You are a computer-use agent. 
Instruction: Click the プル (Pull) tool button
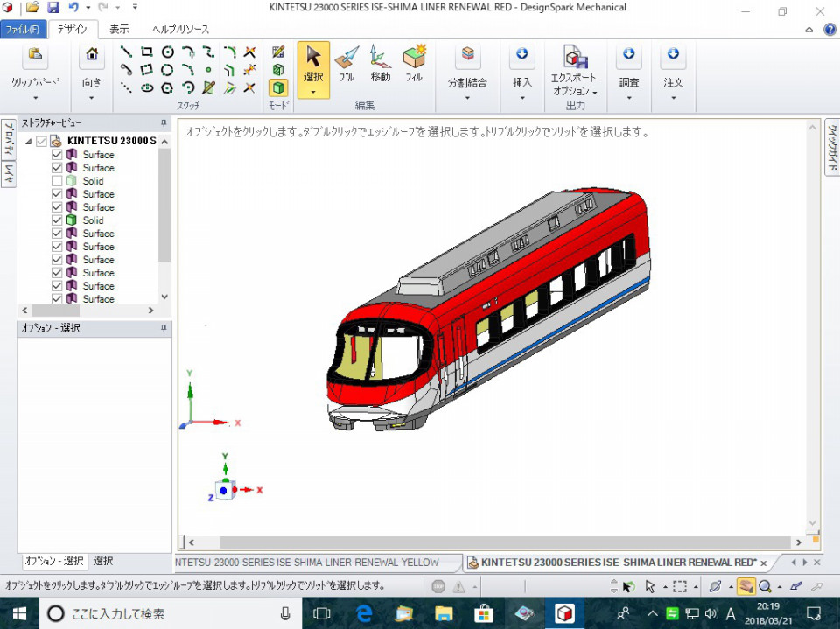click(346, 64)
